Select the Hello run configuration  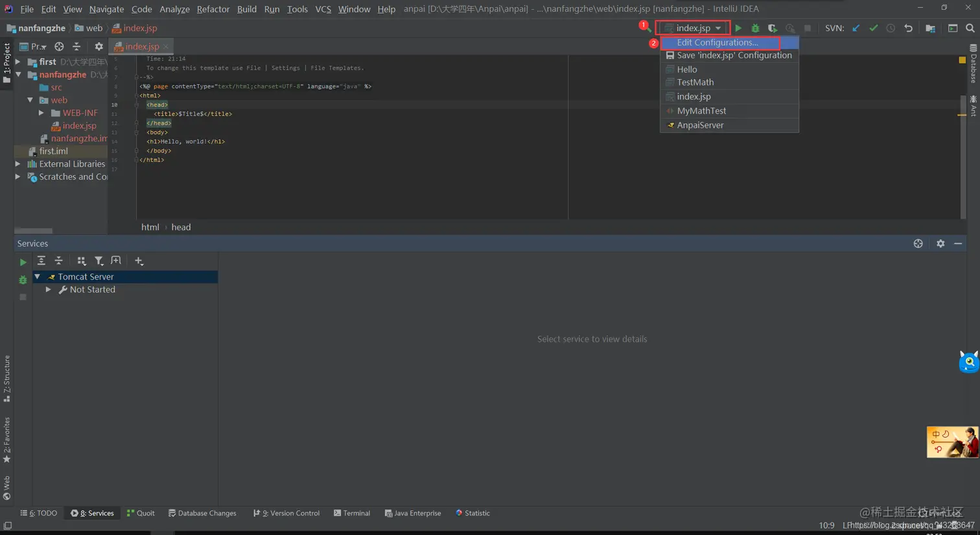(729, 69)
